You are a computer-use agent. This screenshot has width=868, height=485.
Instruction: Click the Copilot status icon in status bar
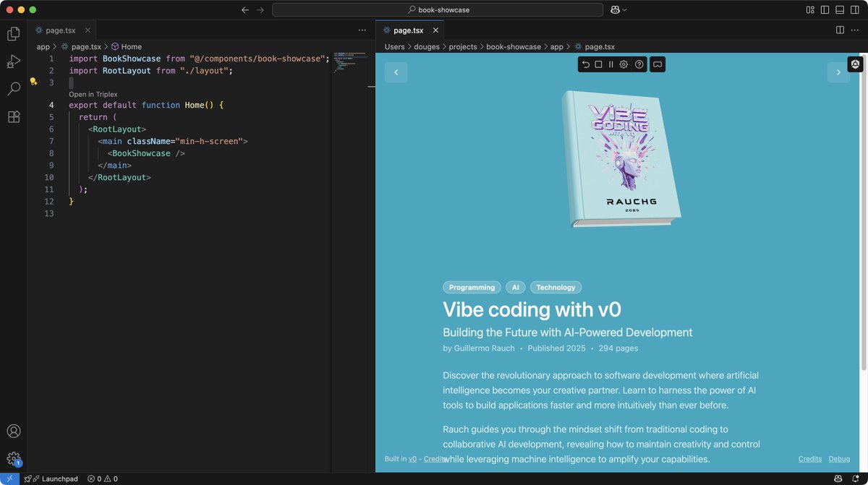(838, 478)
